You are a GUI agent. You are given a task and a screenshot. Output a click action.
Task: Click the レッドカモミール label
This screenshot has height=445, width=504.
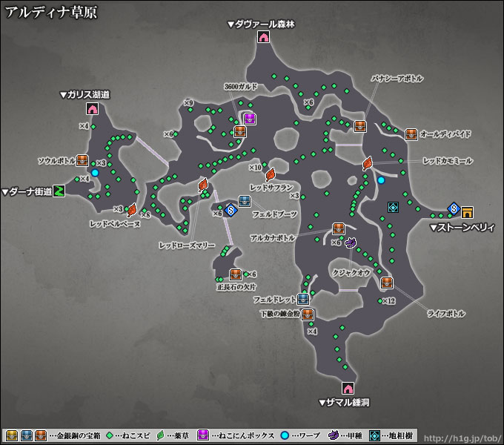[x=448, y=161]
